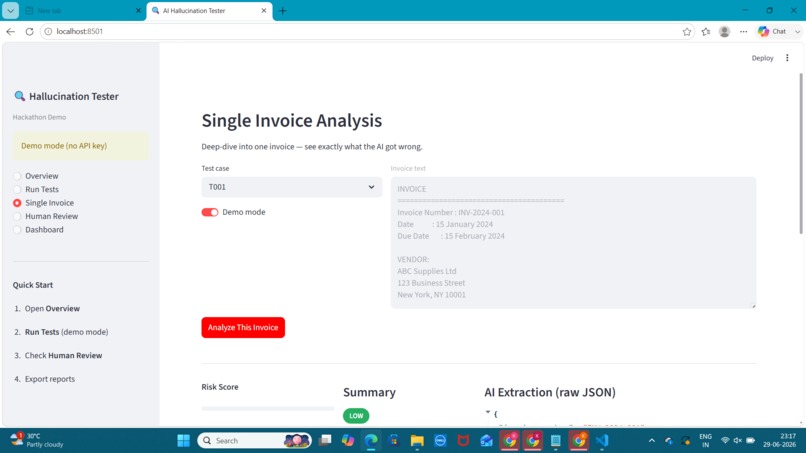Click the Demo mode (no API key) notice
Screen dimensions: 806x453
[81, 146]
